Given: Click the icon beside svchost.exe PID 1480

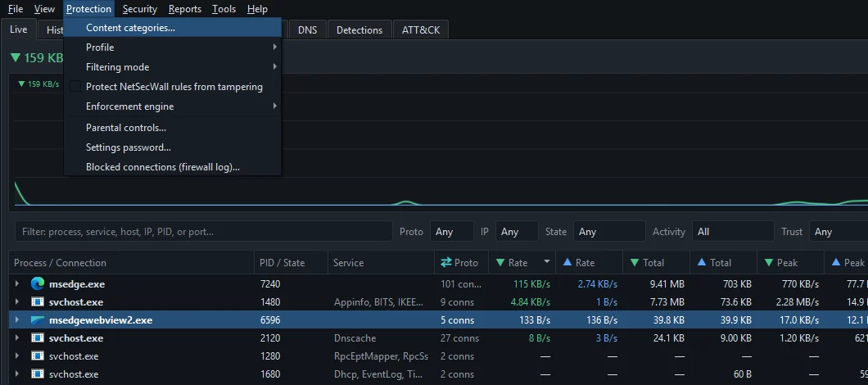Looking at the screenshot, I should [x=37, y=302].
